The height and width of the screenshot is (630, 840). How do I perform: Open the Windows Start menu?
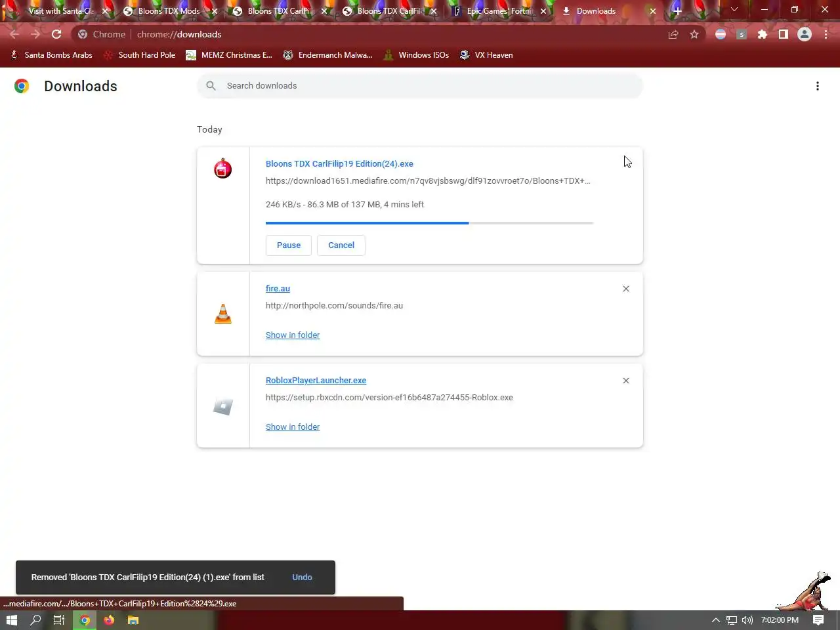pos(11,620)
